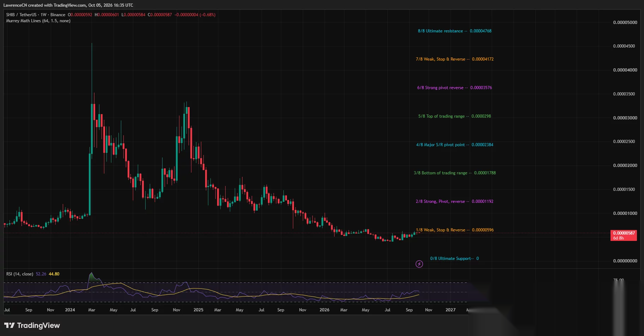The image size is (644, 336).
Task: Click the yellow RSI value 44.80
Action: 54,274
